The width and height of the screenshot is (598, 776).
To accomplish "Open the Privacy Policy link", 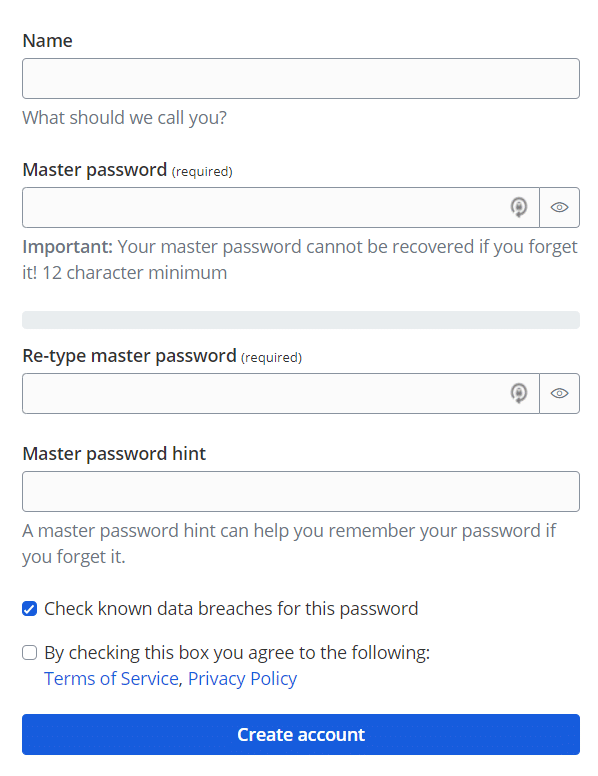I will 243,679.
